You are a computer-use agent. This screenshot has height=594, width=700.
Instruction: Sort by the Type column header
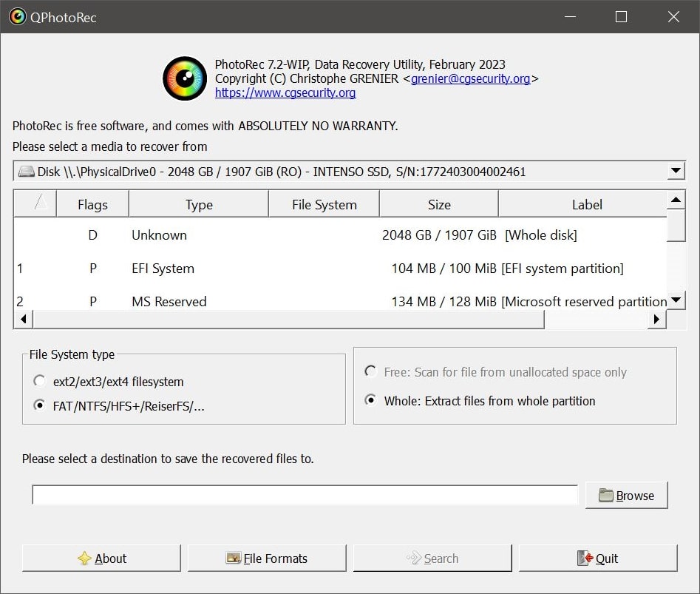click(199, 204)
